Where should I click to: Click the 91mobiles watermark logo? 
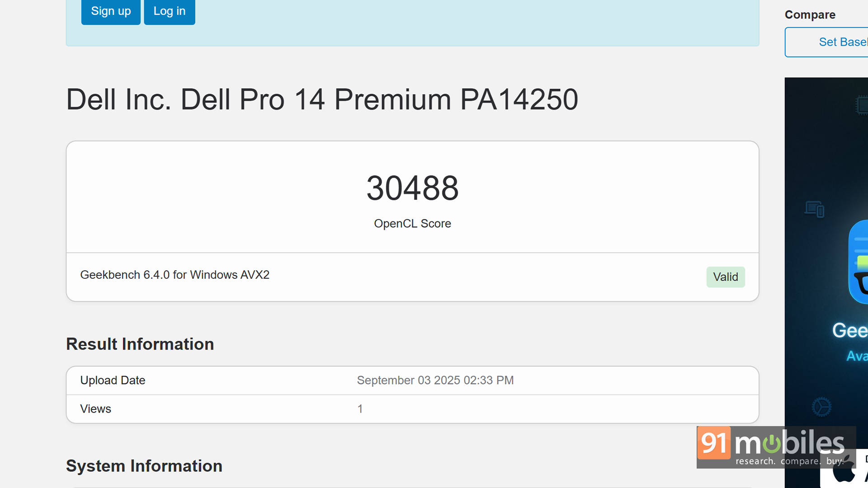click(x=776, y=447)
